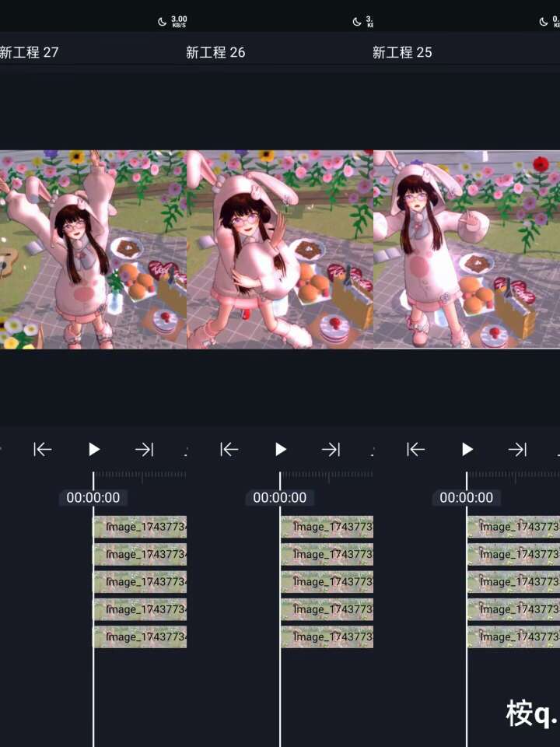Select the fourth Image layer in 新工程 25

click(513, 609)
